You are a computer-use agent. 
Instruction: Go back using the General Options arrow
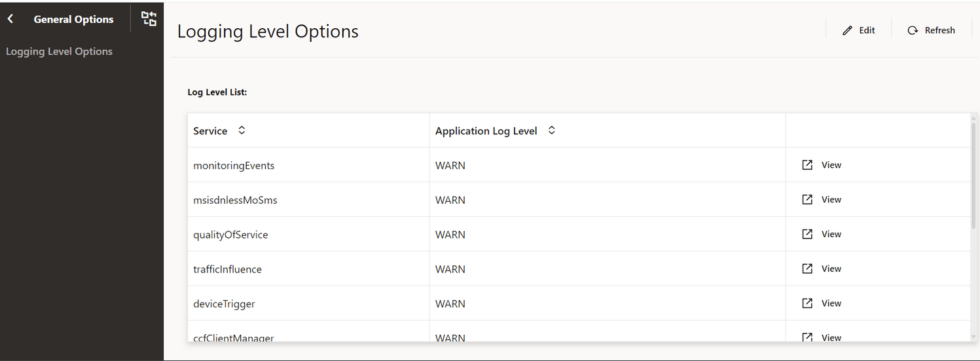pyautogui.click(x=10, y=19)
